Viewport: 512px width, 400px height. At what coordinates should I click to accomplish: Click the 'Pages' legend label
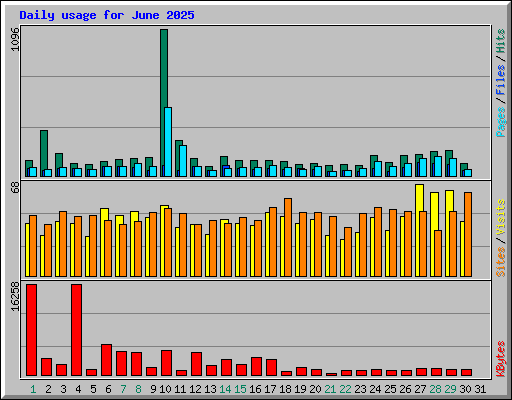(x=501, y=122)
